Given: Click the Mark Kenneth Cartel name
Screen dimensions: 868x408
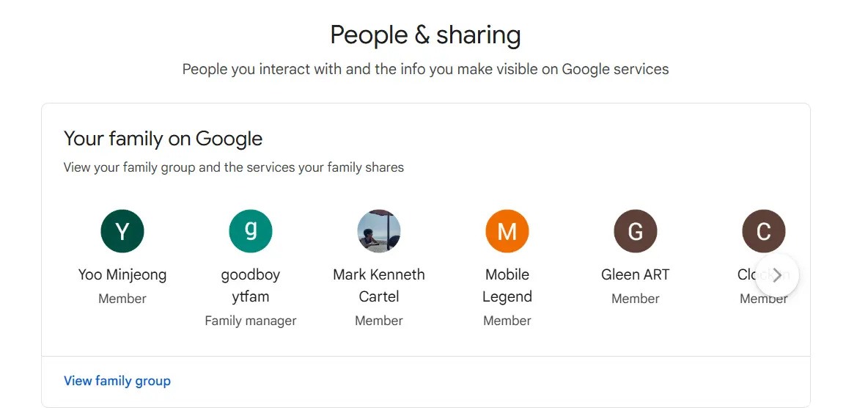Looking at the screenshot, I should click(x=379, y=285).
